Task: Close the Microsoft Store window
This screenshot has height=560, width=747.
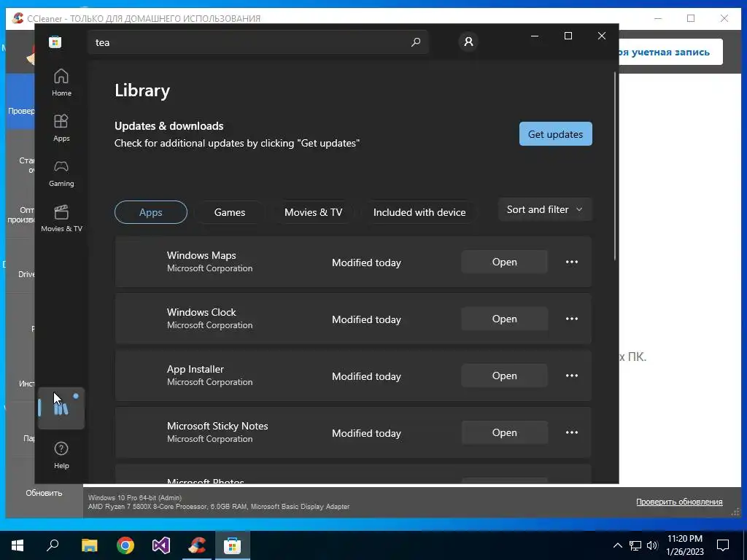Action: pos(602,36)
